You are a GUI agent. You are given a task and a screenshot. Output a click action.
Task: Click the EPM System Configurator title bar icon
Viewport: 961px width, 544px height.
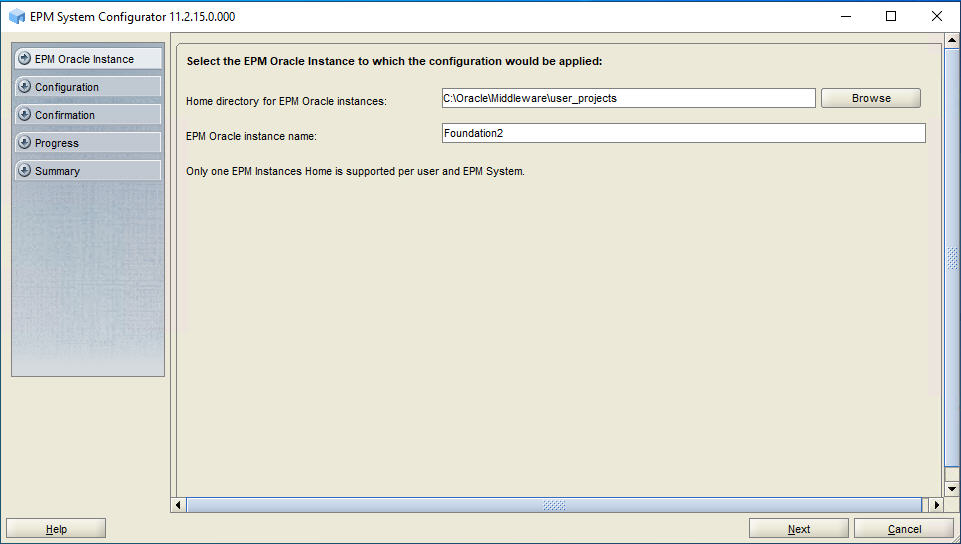16,17
